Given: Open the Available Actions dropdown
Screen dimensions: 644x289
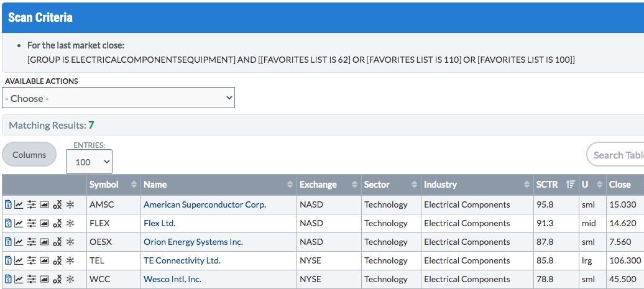Looking at the screenshot, I should (118, 98).
